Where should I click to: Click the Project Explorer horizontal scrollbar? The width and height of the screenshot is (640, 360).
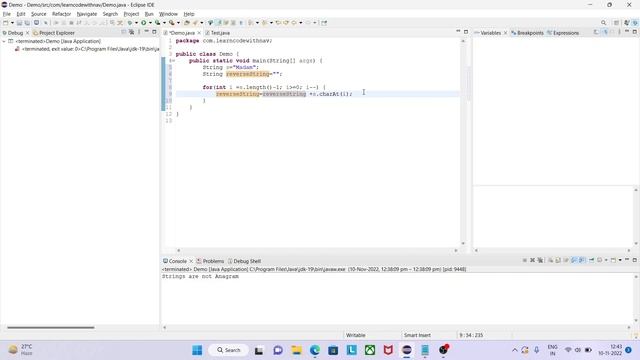click(x=51, y=327)
